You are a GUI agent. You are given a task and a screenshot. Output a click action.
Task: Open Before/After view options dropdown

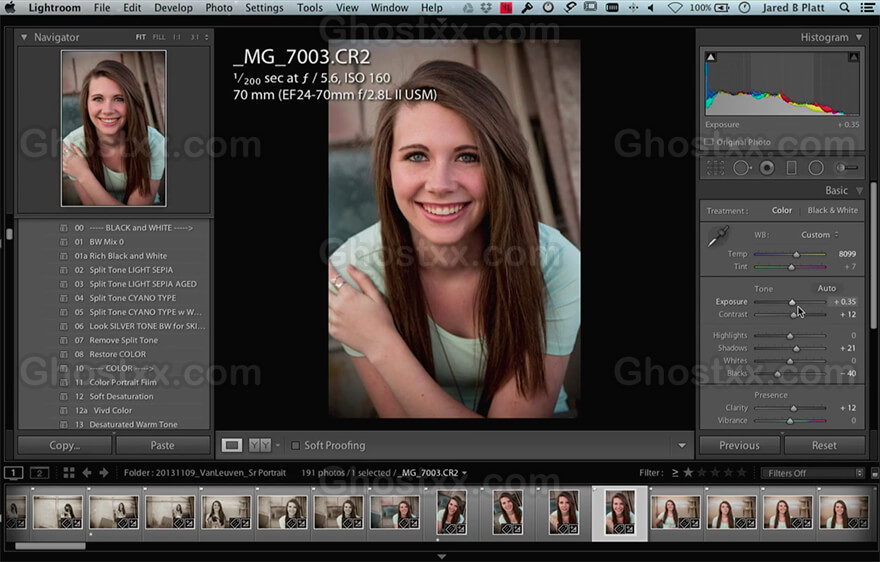point(278,445)
